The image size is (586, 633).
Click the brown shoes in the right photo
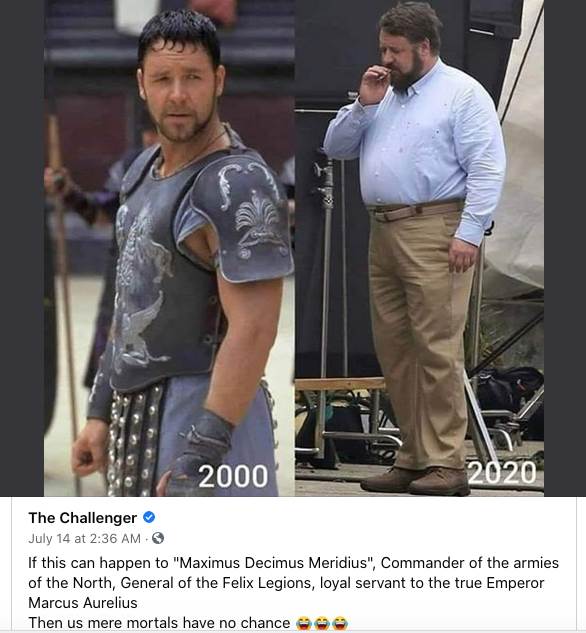[416, 480]
